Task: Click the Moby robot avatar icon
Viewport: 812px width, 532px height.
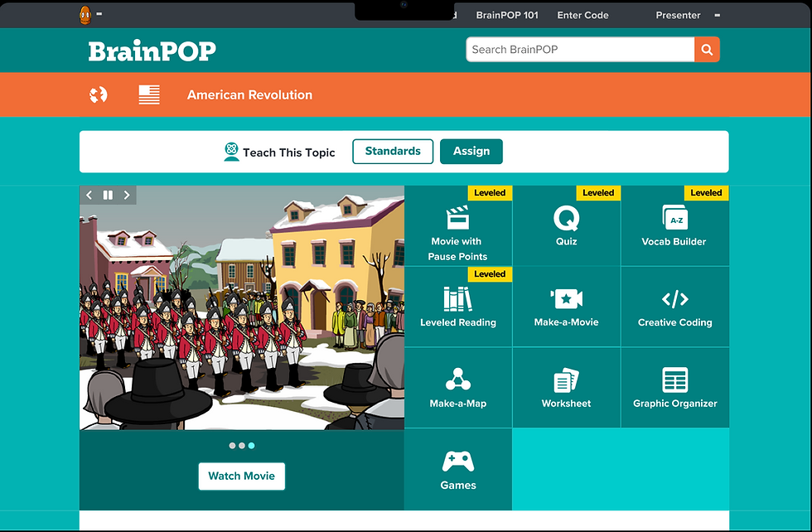Action: (x=85, y=15)
